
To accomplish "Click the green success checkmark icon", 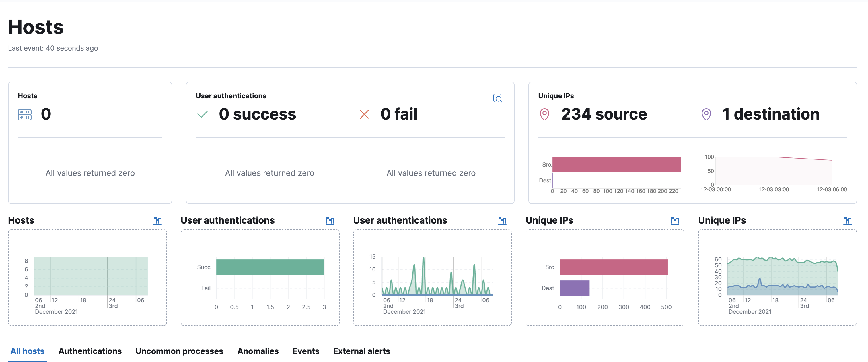I will tap(202, 114).
